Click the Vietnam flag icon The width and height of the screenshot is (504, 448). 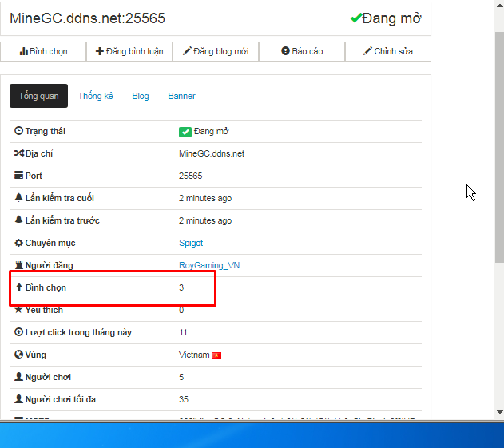pyautogui.click(x=216, y=355)
